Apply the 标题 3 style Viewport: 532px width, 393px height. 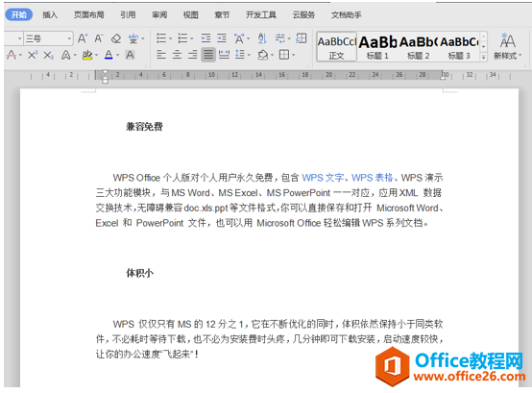pos(459,47)
